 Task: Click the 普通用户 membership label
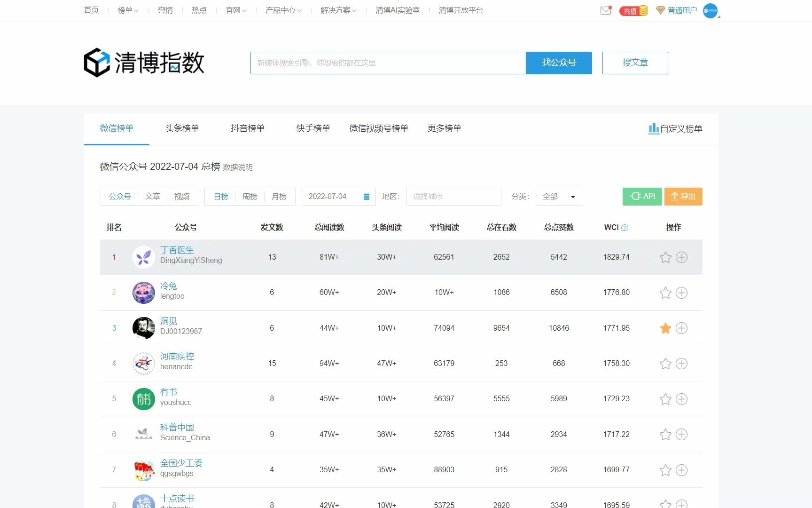[x=682, y=10]
